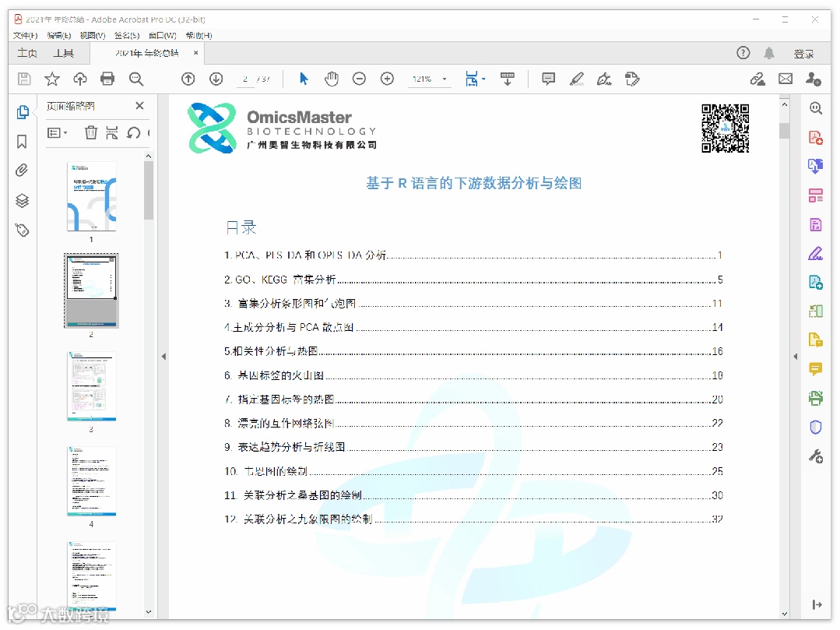This screenshot has height=630, width=840.
Task: Select page 3 thumbnail
Action: 91,386
